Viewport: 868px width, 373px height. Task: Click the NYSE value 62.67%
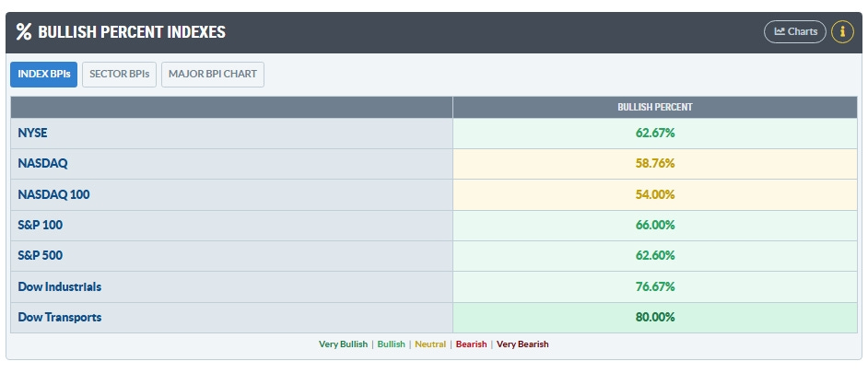(x=655, y=134)
